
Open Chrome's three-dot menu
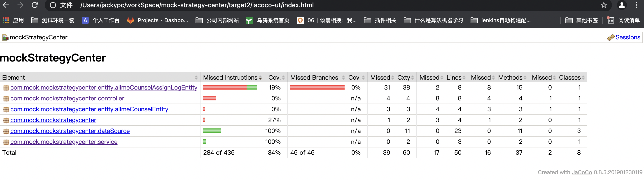636,5
